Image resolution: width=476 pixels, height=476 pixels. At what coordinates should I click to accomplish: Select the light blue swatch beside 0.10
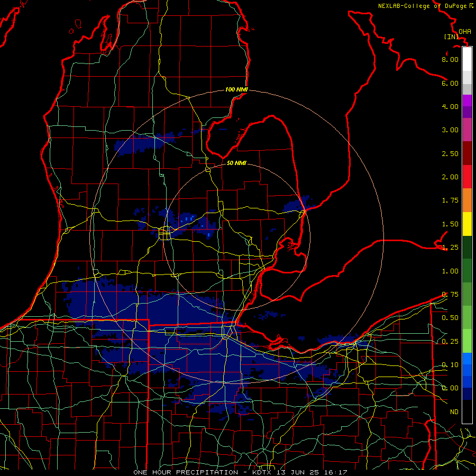(x=467, y=359)
